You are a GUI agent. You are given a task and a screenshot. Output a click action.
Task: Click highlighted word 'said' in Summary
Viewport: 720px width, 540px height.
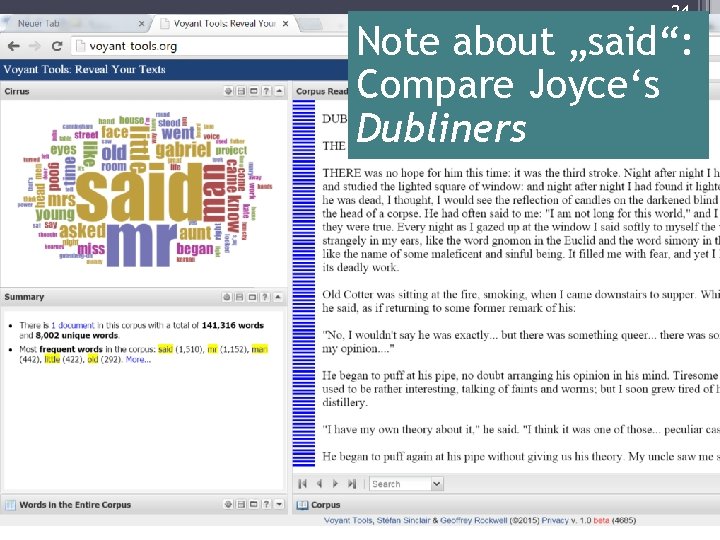[x=165, y=349]
